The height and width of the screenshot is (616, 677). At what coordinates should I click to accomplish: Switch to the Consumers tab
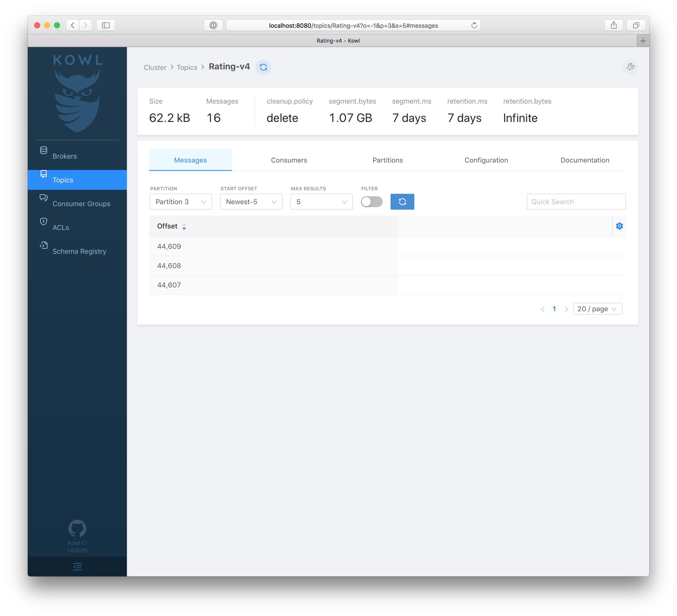pos(289,160)
